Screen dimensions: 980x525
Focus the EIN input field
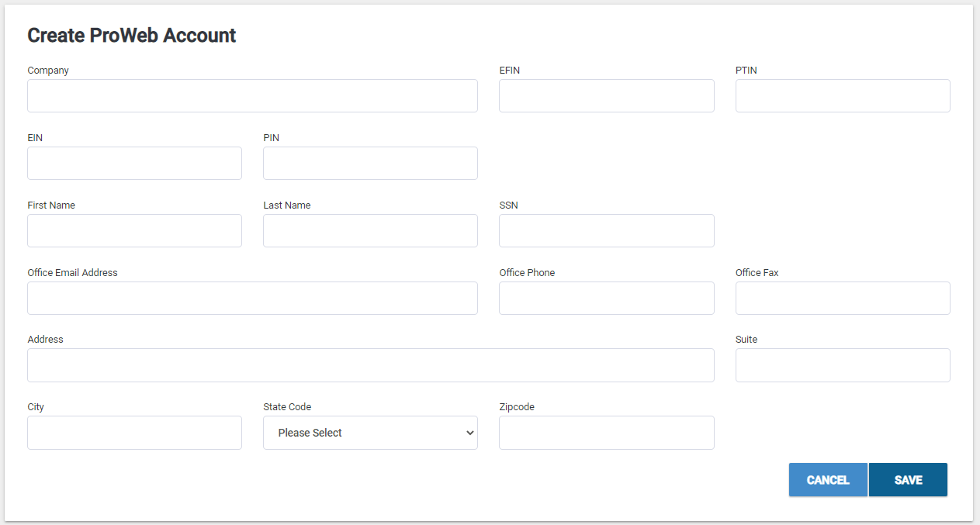pyautogui.click(x=134, y=163)
